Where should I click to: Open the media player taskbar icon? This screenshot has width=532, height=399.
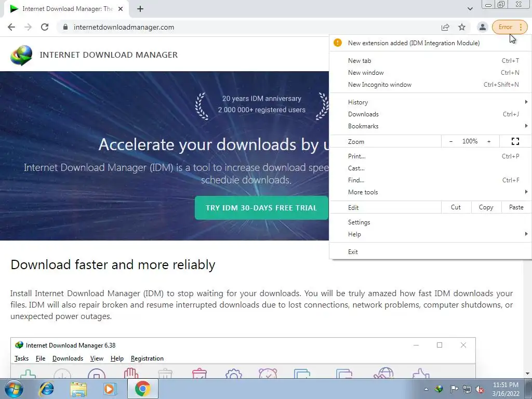[110, 389]
